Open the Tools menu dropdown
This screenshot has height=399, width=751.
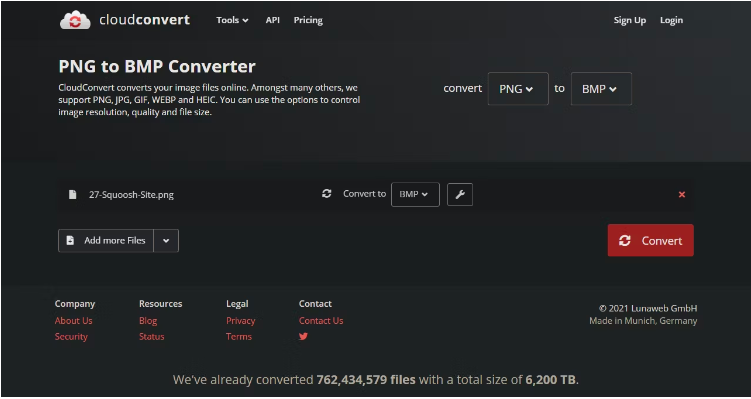(232, 20)
